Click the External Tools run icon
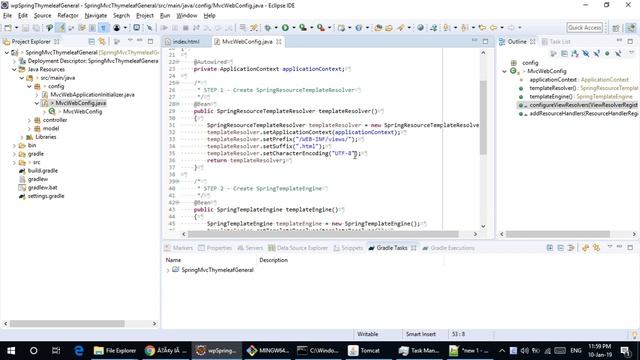The image size is (640, 360). pos(321,28)
